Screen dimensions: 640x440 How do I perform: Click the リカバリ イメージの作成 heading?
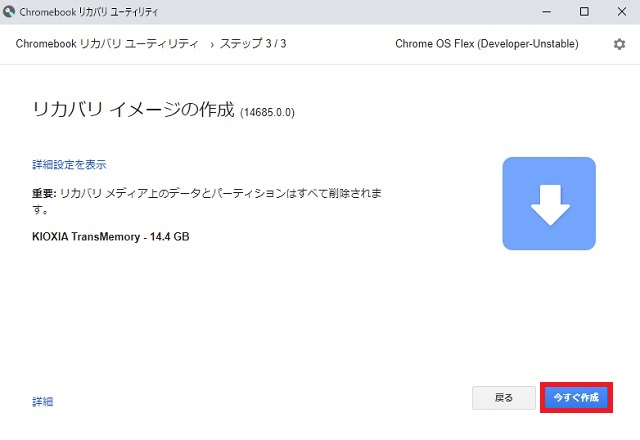point(133,109)
